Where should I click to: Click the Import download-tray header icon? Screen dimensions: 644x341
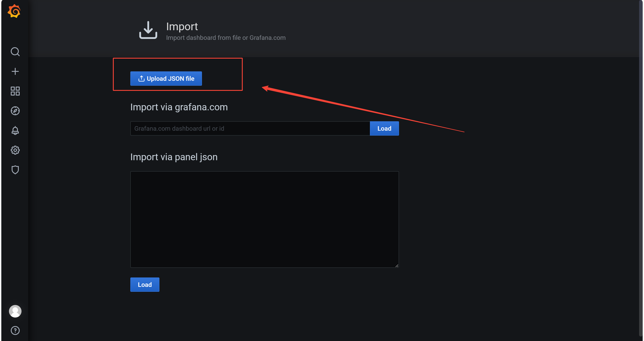point(148,30)
